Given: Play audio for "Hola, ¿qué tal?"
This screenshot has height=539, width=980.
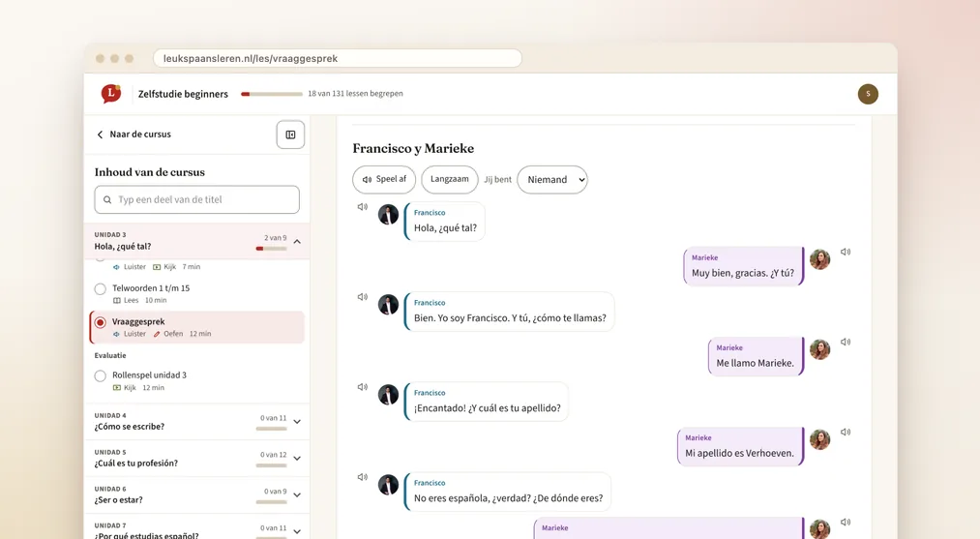Looking at the screenshot, I should tap(363, 207).
